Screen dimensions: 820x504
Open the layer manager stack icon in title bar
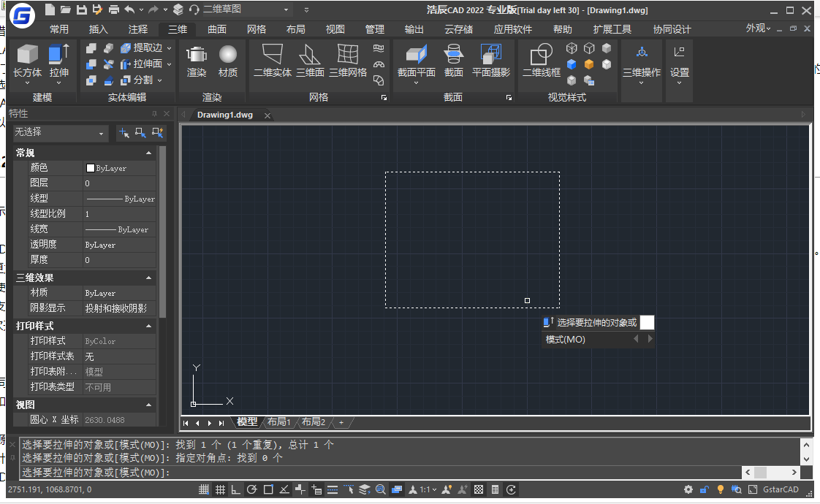point(178,9)
